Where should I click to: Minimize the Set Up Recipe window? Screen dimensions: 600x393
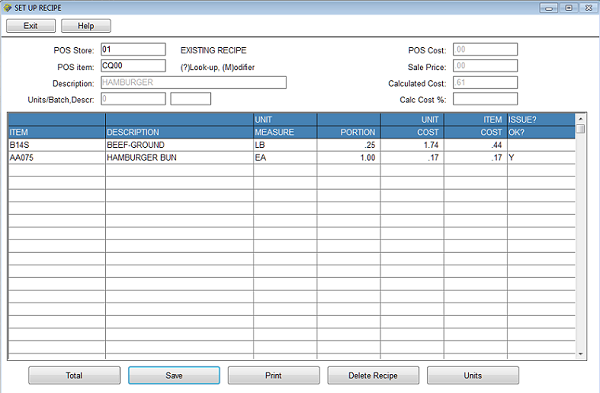coord(549,8)
